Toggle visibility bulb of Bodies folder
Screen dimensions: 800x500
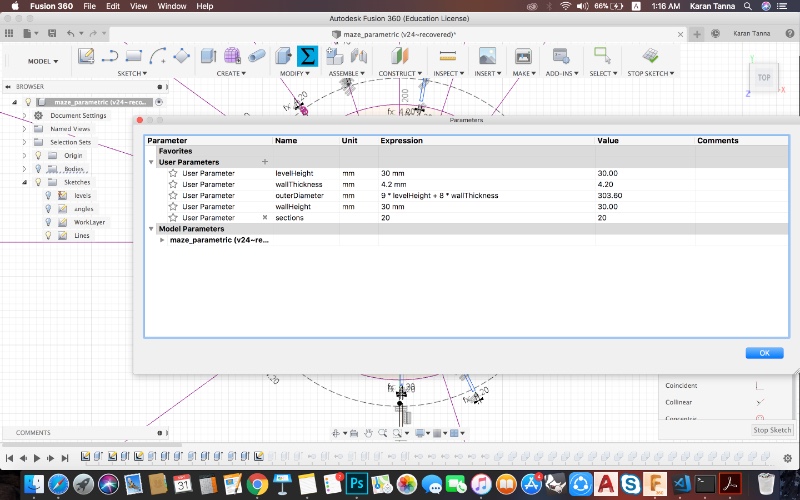click(x=38, y=168)
